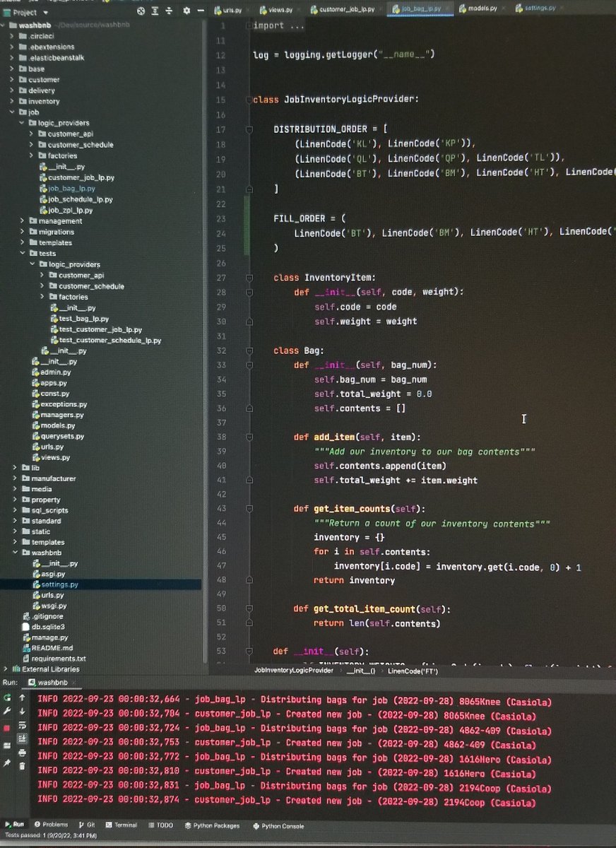The width and height of the screenshot is (616, 848).
Task: Switch to the views.py editor tab
Action: [277, 10]
